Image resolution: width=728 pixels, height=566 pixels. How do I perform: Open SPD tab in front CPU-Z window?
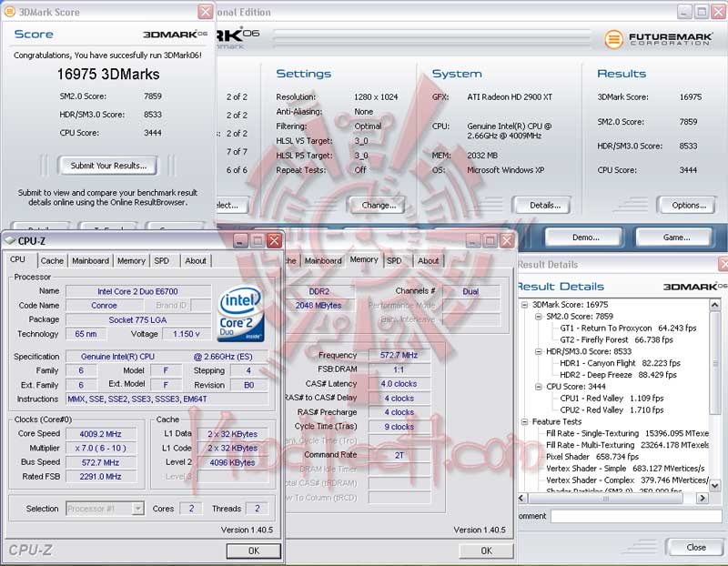[162, 261]
